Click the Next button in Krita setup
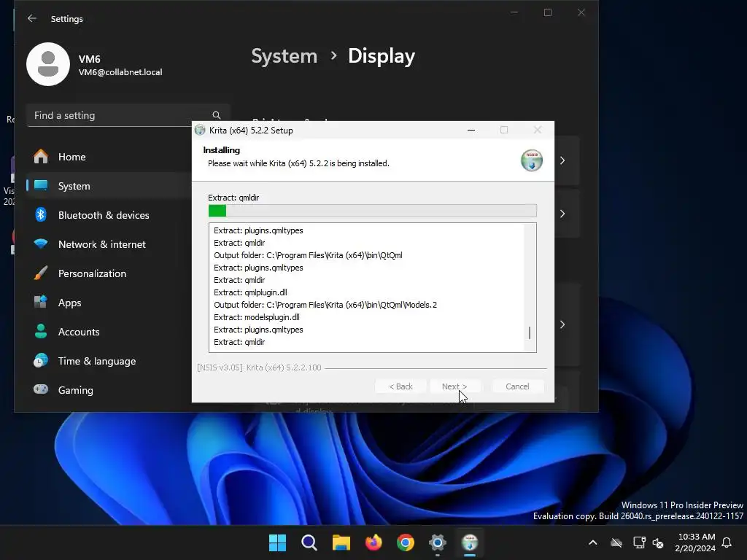This screenshot has width=747, height=560. tap(454, 386)
